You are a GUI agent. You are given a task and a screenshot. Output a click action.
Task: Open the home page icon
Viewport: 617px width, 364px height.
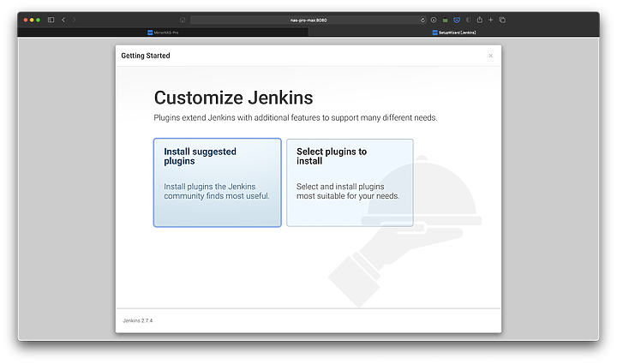point(183,20)
